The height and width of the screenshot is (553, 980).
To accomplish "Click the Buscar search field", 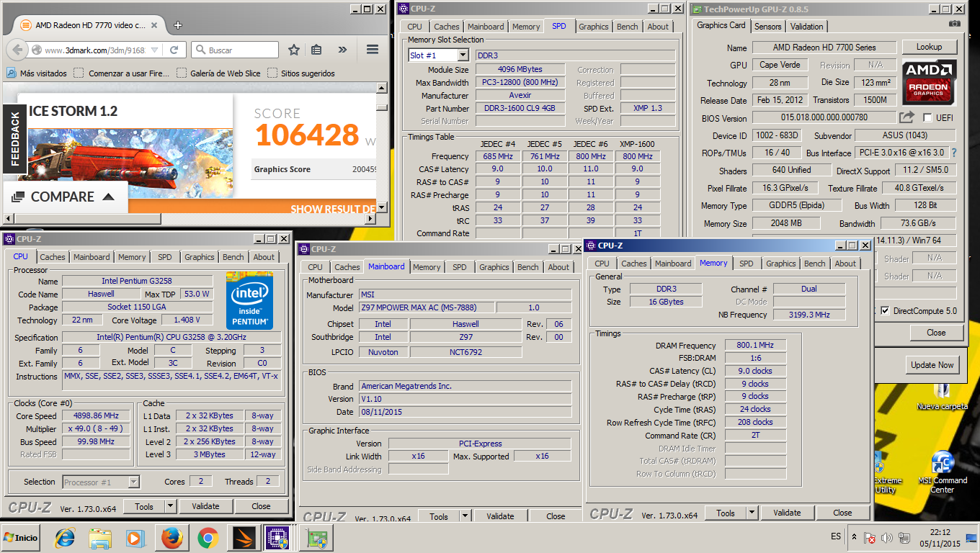I will 235,50.
